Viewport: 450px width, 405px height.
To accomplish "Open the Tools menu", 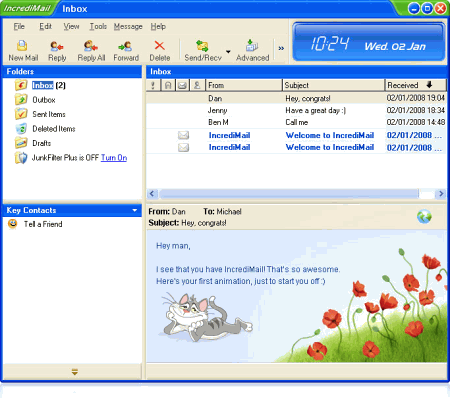I will click(x=98, y=26).
